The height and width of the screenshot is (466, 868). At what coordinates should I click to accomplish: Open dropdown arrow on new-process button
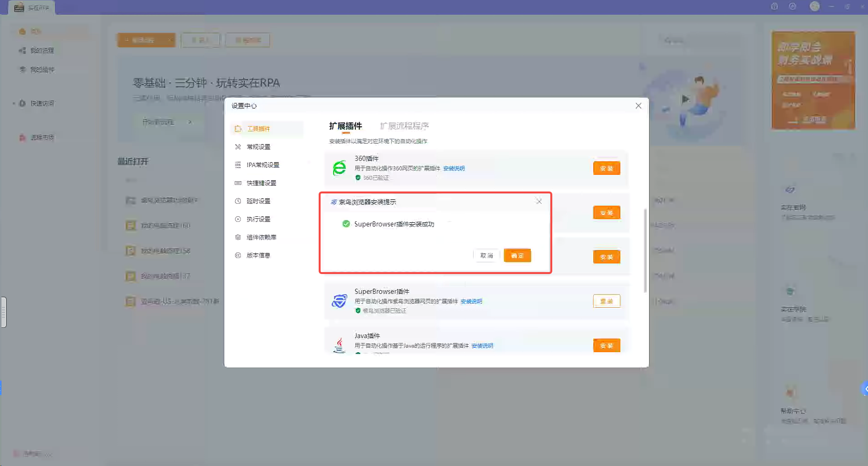pos(170,40)
